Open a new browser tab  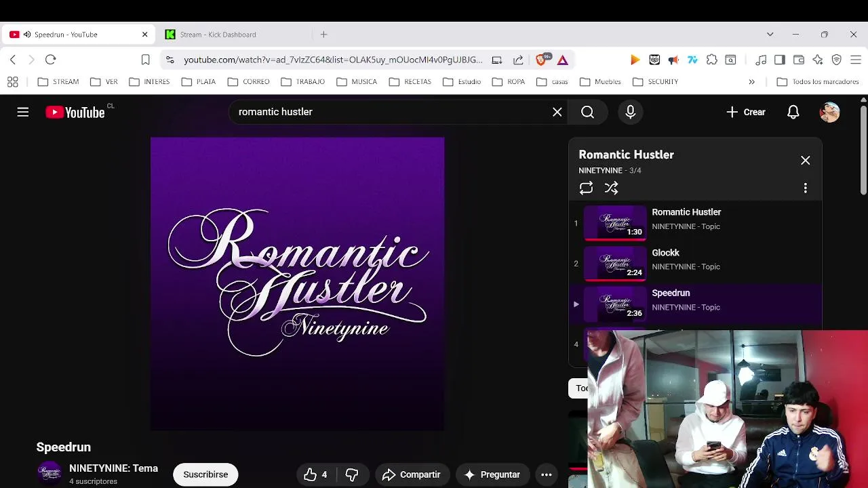[x=323, y=35]
